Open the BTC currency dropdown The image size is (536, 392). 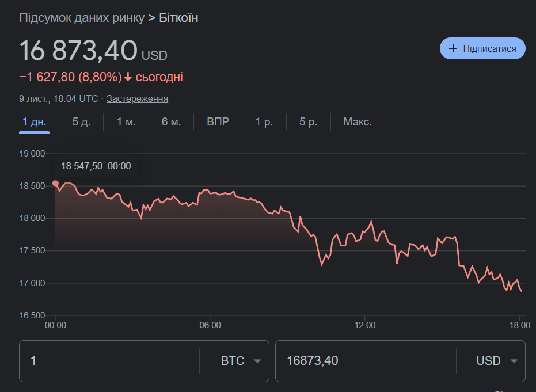coord(241,361)
